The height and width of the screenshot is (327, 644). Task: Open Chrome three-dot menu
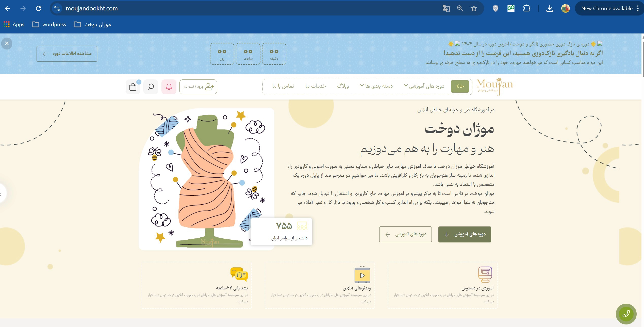(638, 8)
